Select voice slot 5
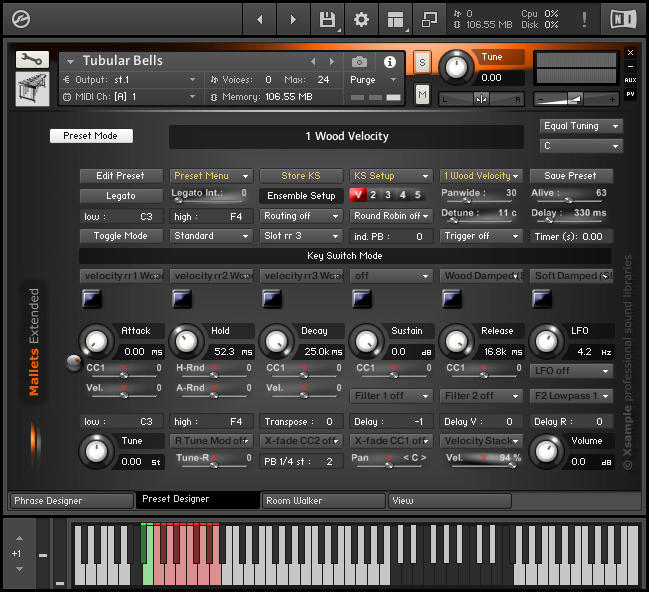 point(418,195)
